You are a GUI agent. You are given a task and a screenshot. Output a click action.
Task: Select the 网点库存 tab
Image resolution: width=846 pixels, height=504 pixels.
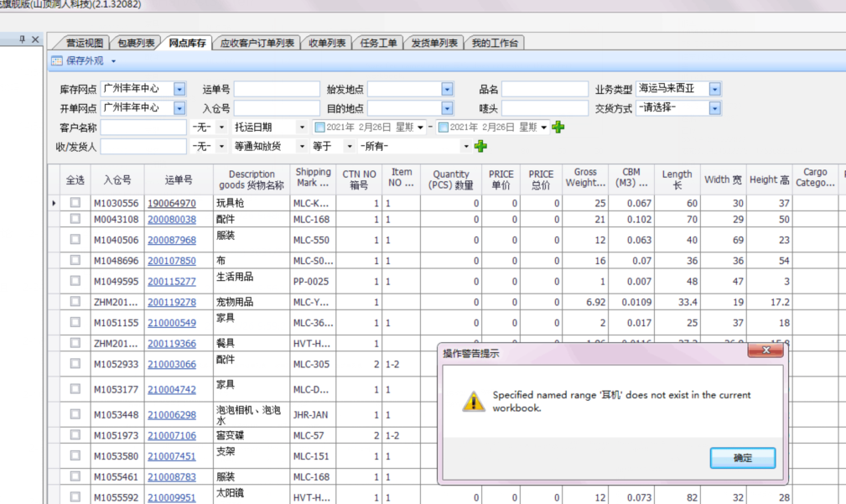[187, 43]
